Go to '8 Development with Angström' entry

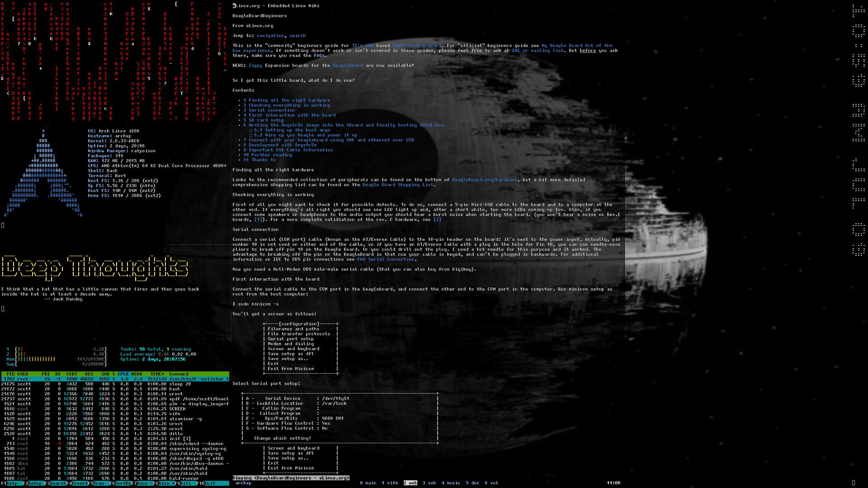pyautogui.click(x=280, y=145)
